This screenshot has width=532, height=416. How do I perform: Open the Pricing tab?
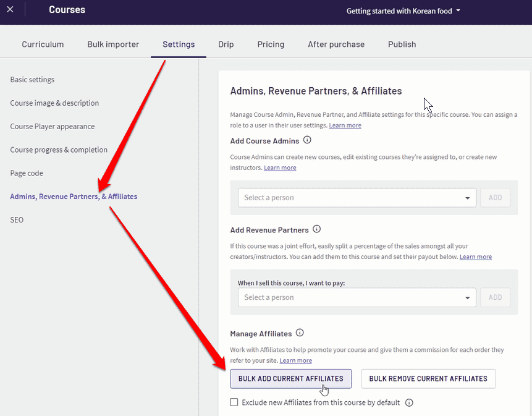[271, 45]
